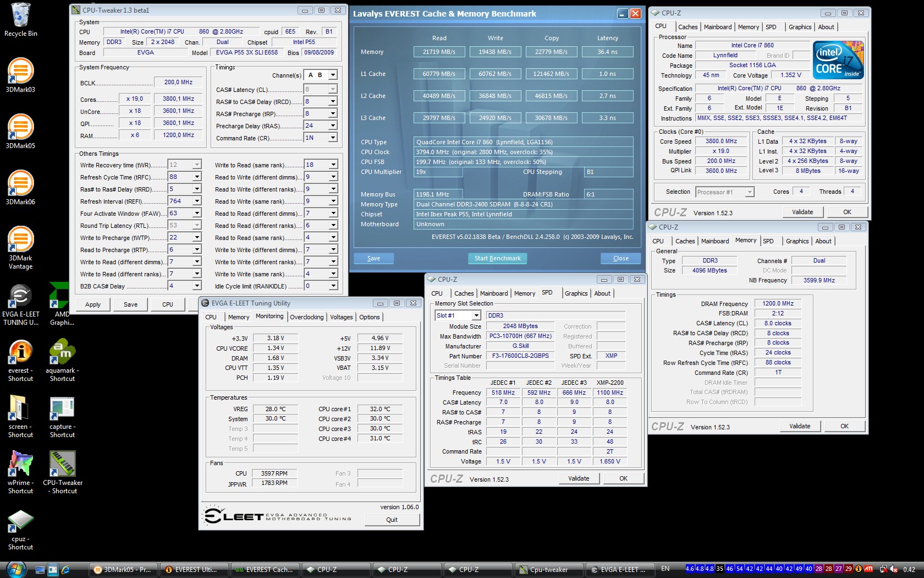
Task: Click the EN language indicator in taskbar
Action: (x=665, y=569)
